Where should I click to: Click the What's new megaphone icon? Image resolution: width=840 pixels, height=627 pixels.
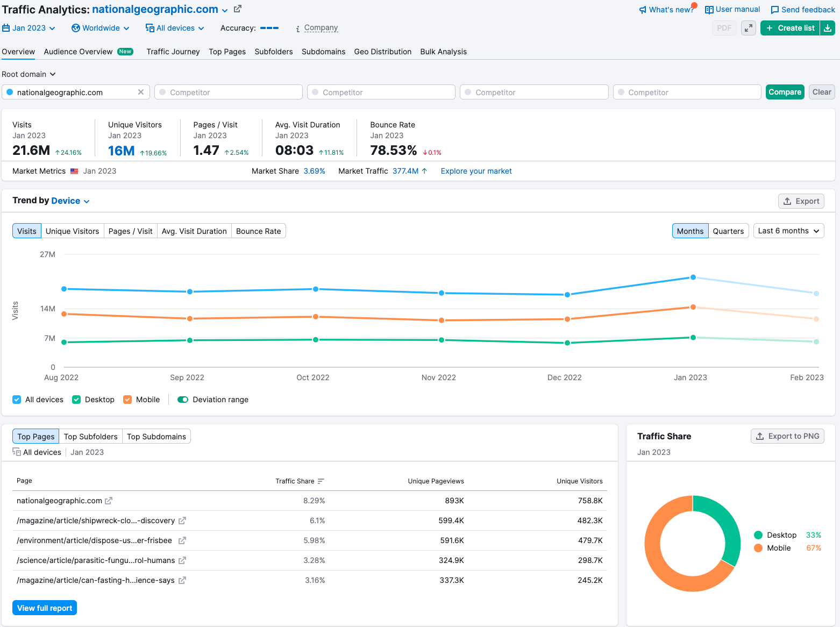pos(643,10)
